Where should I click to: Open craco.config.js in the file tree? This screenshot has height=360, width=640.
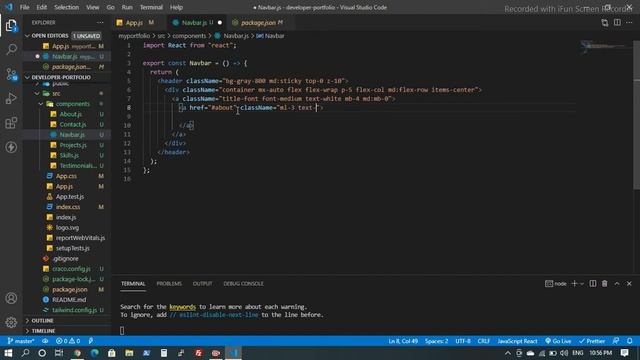pos(71,269)
